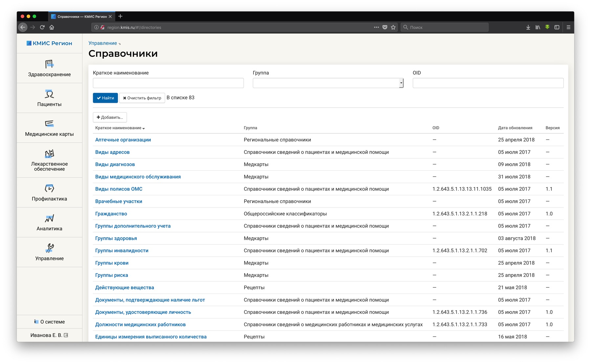Open Группы здоровья directory

[x=116, y=238]
